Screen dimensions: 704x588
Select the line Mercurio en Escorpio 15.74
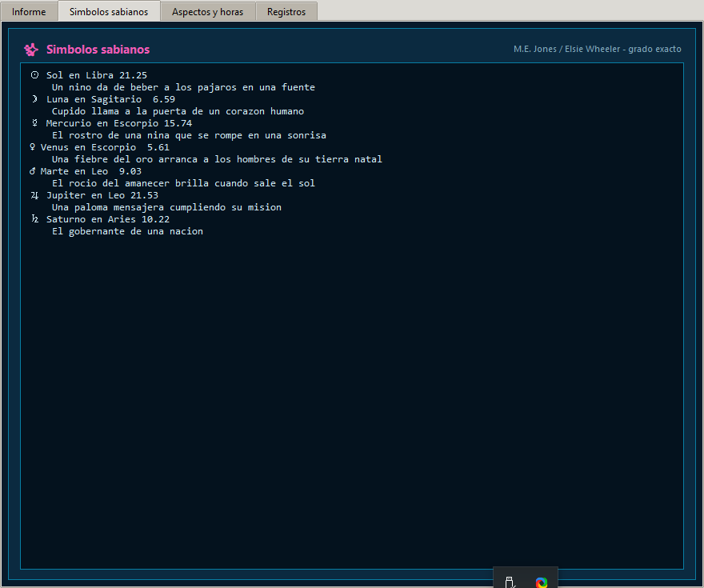pos(119,123)
